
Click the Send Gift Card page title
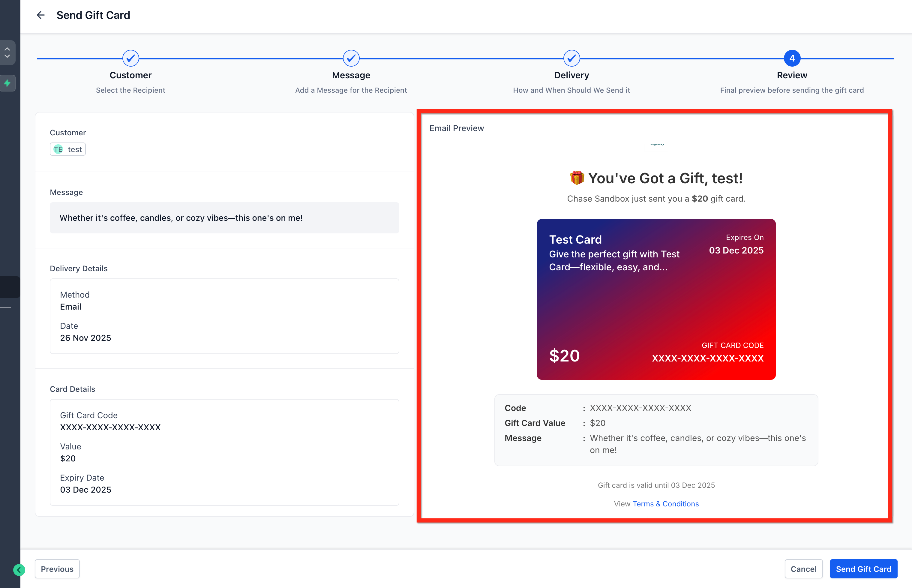(93, 15)
